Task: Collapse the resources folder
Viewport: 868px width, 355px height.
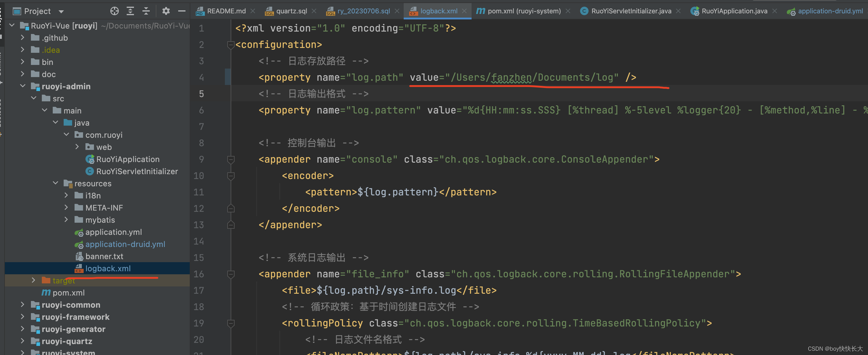Action: [x=55, y=183]
